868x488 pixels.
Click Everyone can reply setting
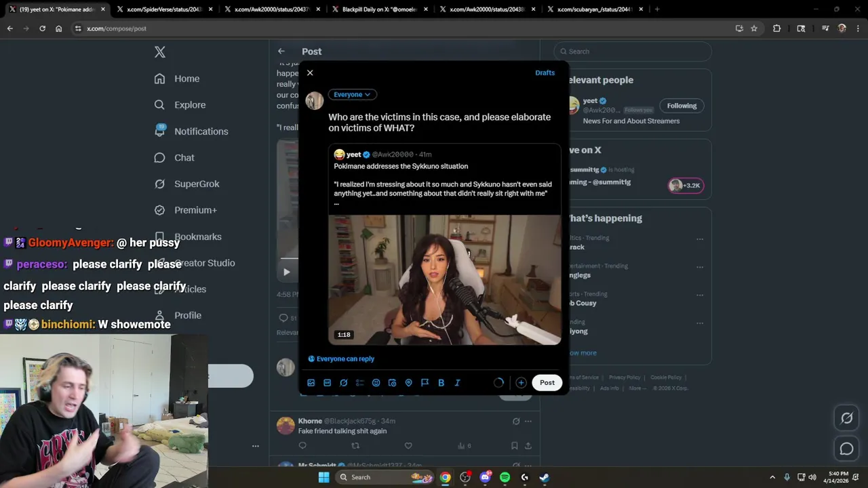click(x=341, y=359)
